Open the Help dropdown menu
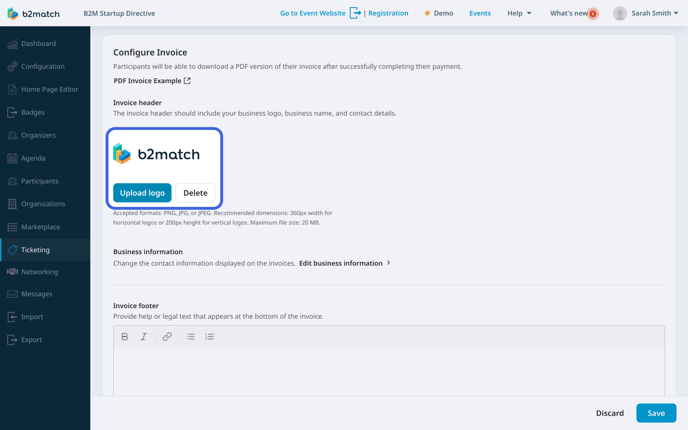 pos(519,13)
